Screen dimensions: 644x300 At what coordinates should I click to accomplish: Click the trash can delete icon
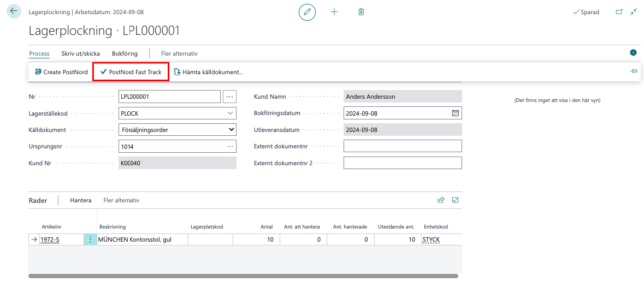pyautogui.click(x=361, y=12)
